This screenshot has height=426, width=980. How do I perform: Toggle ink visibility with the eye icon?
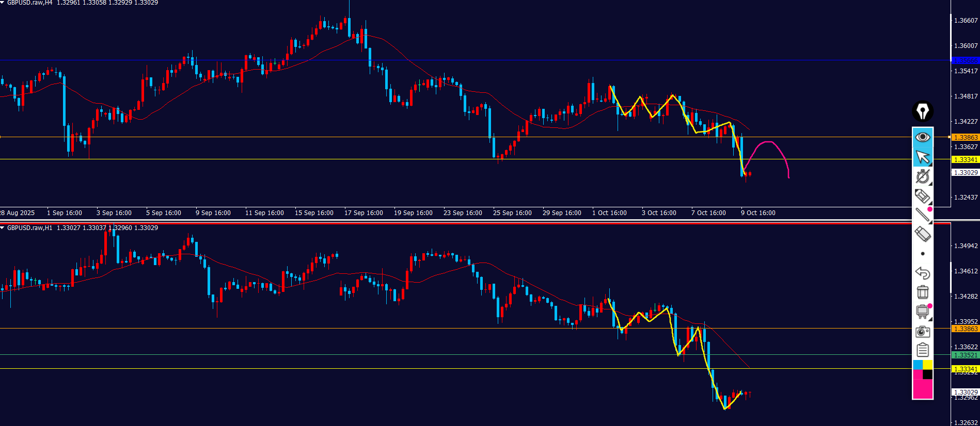pos(923,137)
